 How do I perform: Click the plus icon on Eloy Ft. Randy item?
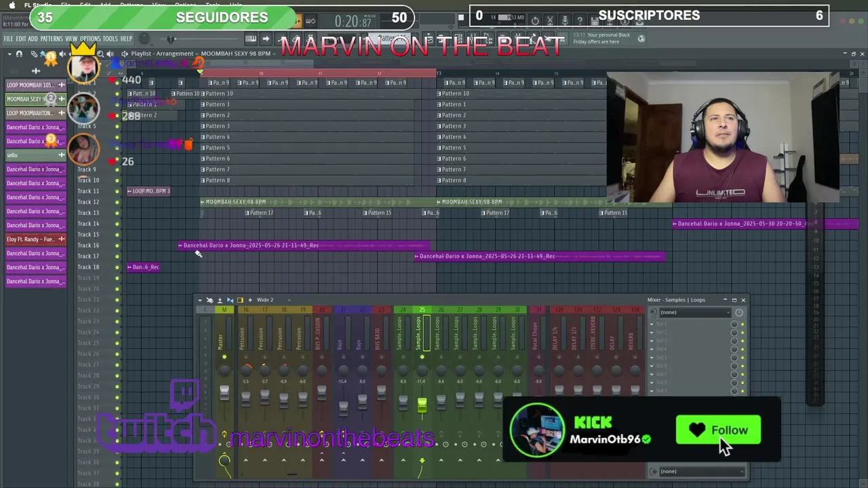(x=62, y=239)
